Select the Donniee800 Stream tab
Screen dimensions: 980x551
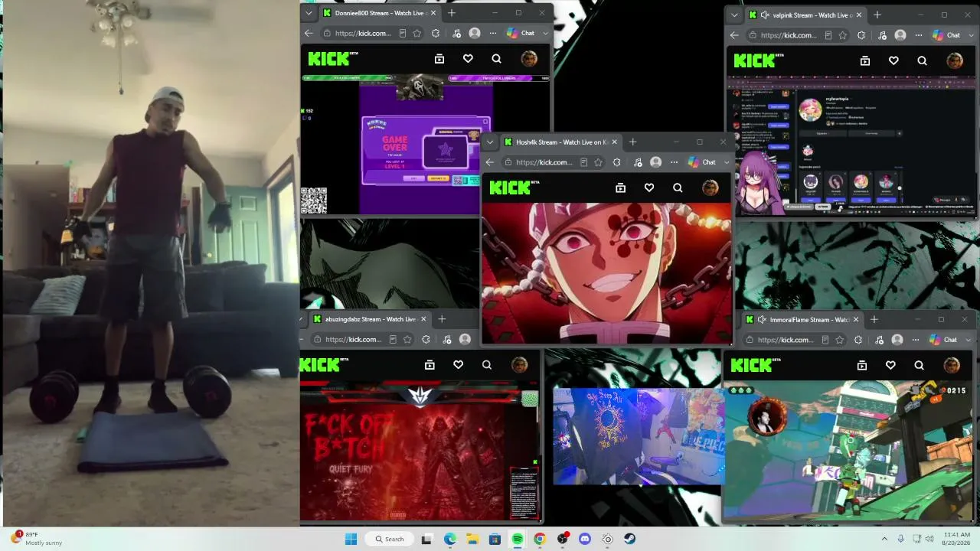point(379,13)
